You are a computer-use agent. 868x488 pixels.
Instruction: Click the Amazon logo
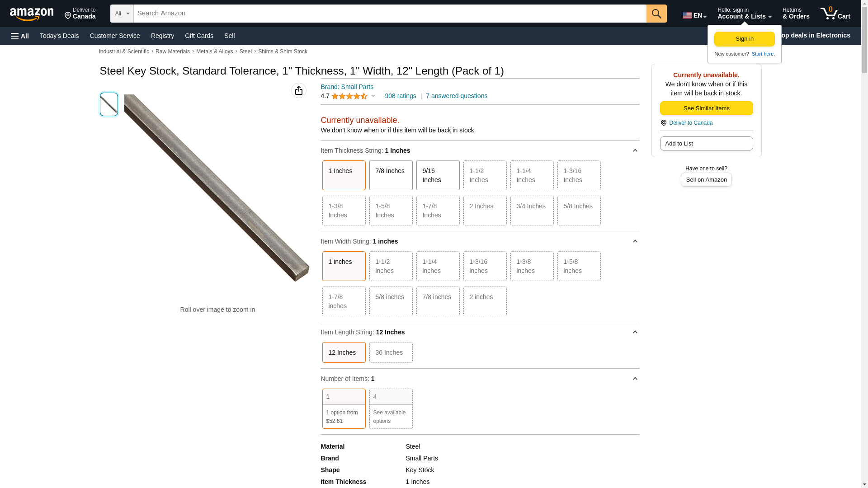coord(32,14)
